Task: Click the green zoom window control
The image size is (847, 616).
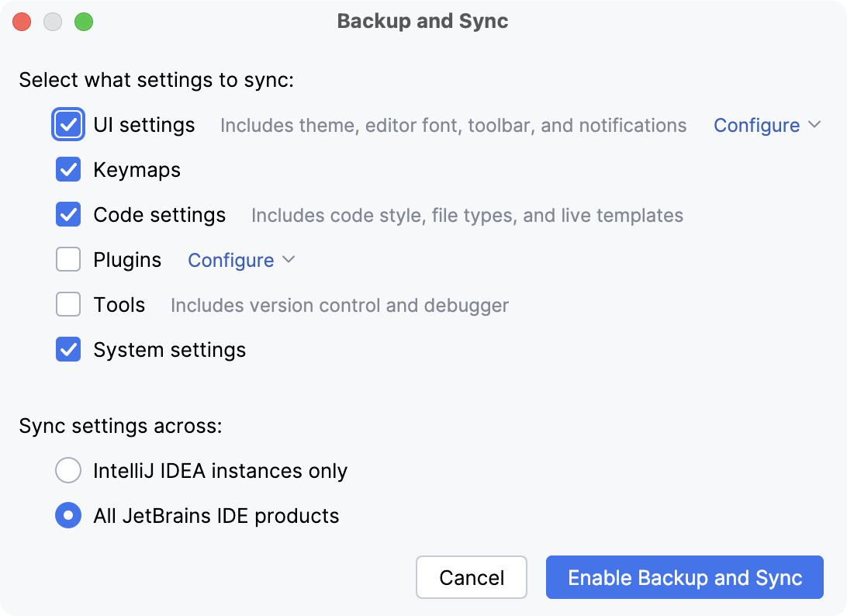Action: [84, 22]
